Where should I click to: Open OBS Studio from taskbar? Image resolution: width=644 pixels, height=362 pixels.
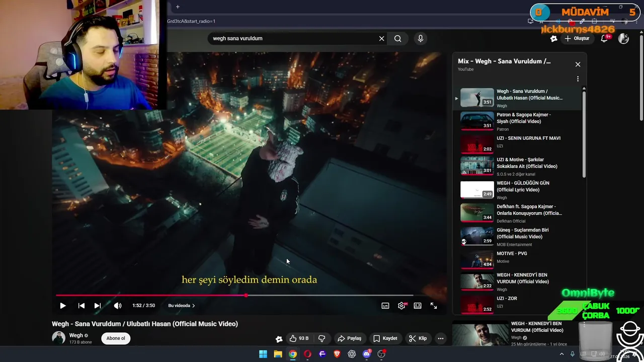point(381,354)
